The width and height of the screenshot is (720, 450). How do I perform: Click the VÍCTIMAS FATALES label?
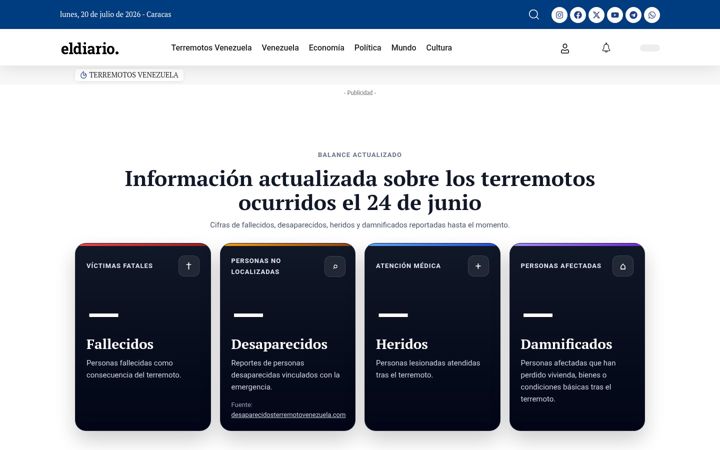(119, 266)
